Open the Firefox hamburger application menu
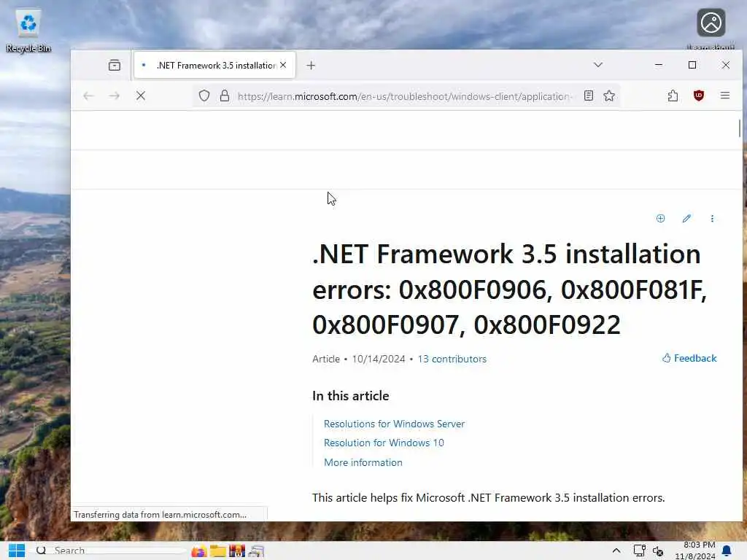 point(725,96)
